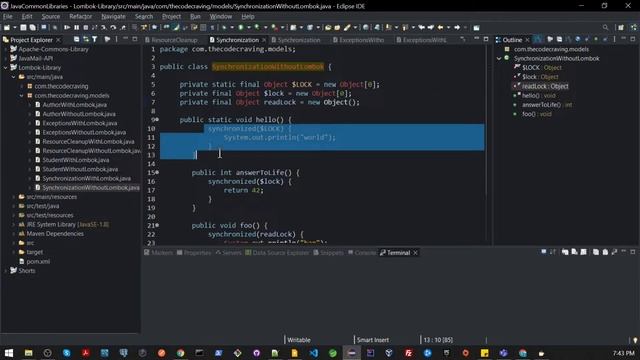
Task: Minimize the Project Explorer view
Action: tap(125, 39)
